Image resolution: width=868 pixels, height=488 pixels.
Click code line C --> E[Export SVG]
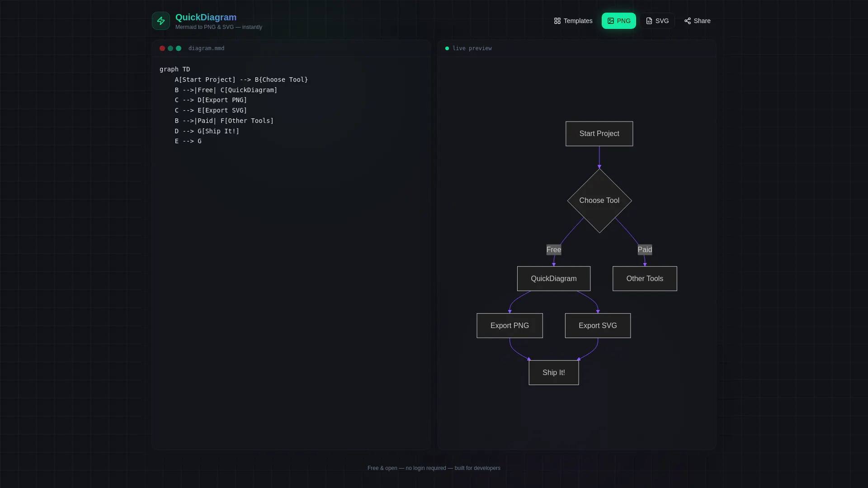coord(211,110)
